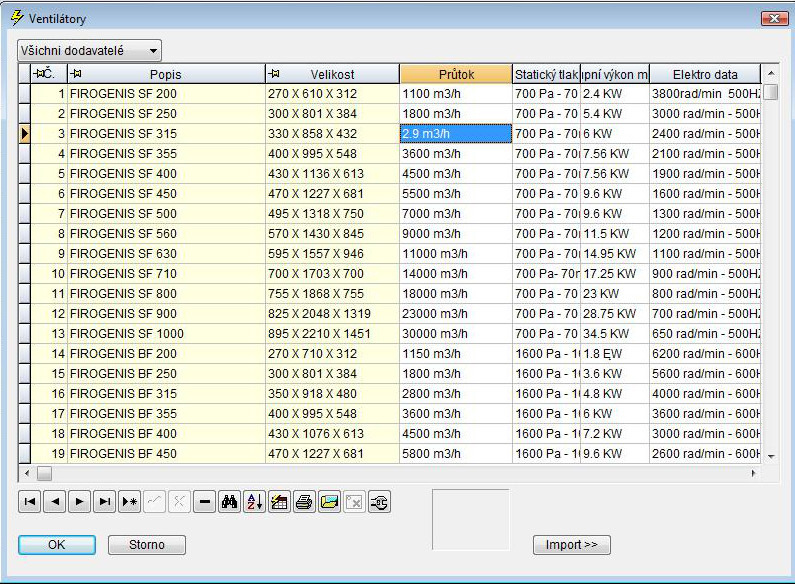The image size is (795, 584).
Task: Click the 825 X 2048 X 1319 size cell
Action: coord(332,314)
